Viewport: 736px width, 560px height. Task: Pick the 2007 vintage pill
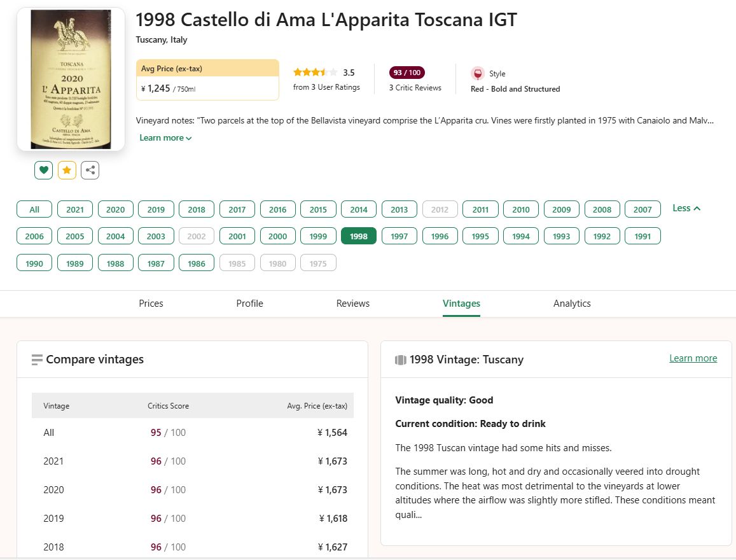(x=642, y=209)
